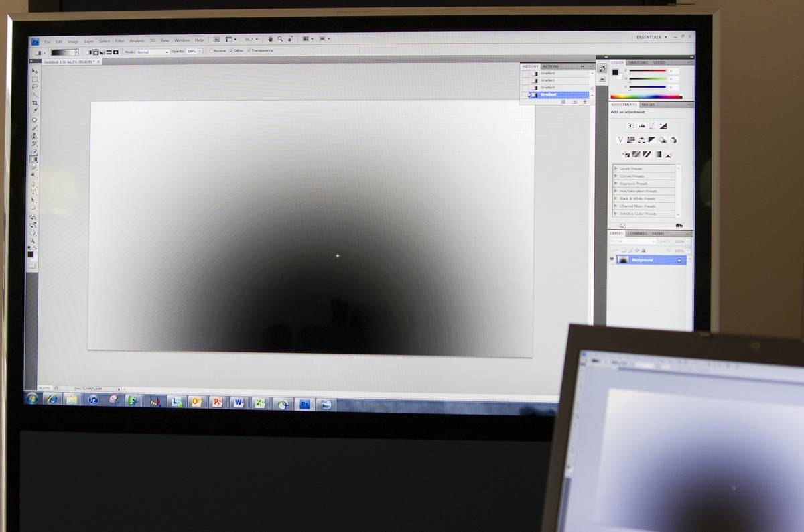Image resolution: width=804 pixels, height=532 pixels.
Task: Delete current state in History panel
Action: click(584, 102)
